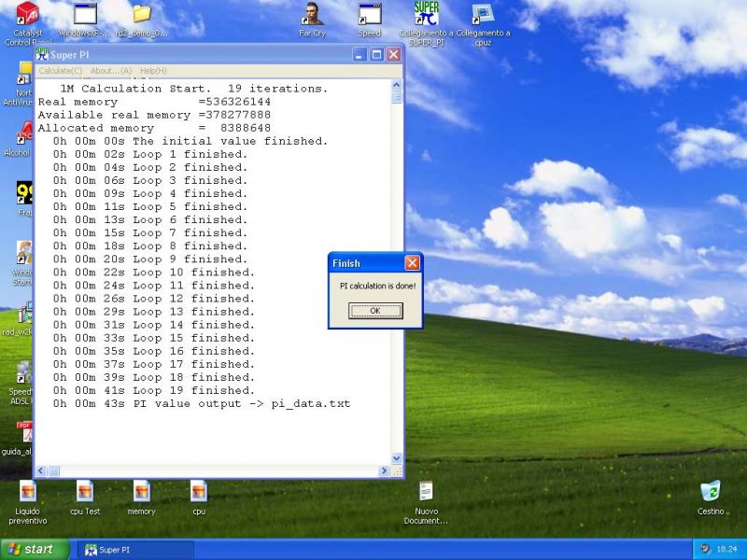Screen dimensions: 747x560
Task: Open the guida PDF desktop icon
Action: pyautogui.click(x=24, y=432)
